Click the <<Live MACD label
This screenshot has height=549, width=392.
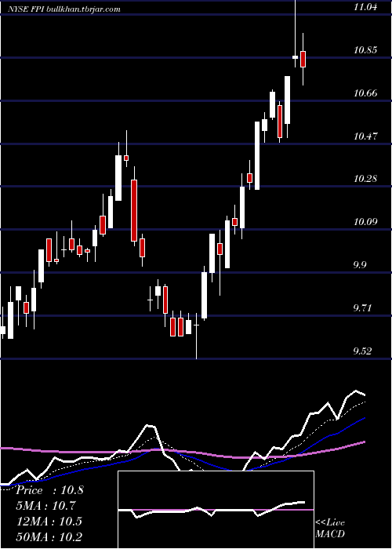tap(330, 529)
